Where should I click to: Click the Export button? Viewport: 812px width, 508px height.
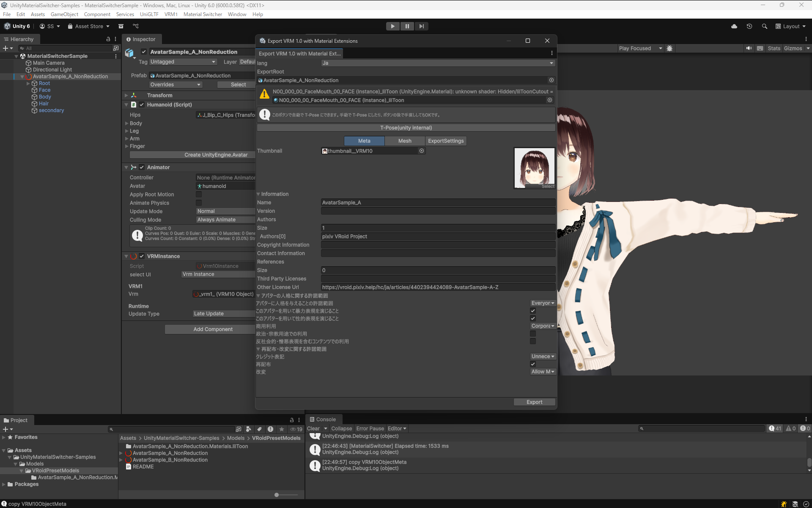pyautogui.click(x=534, y=402)
